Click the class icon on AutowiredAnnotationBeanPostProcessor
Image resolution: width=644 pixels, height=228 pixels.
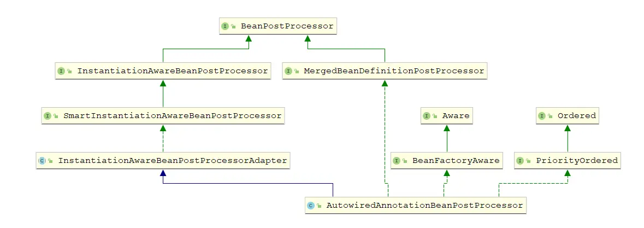tap(310, 206)
